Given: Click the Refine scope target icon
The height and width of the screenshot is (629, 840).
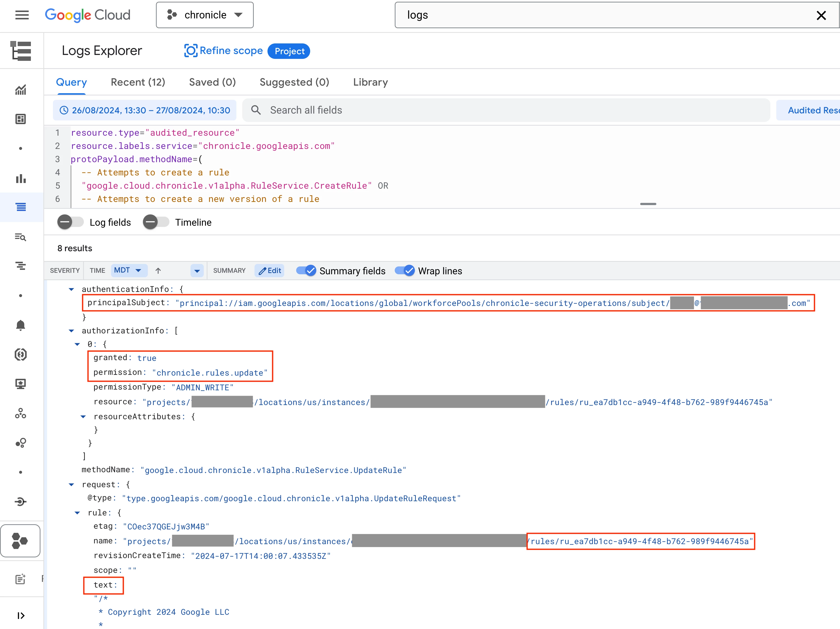Looking at the screenshot, I should pyautogui.click(x=191, y=51).
